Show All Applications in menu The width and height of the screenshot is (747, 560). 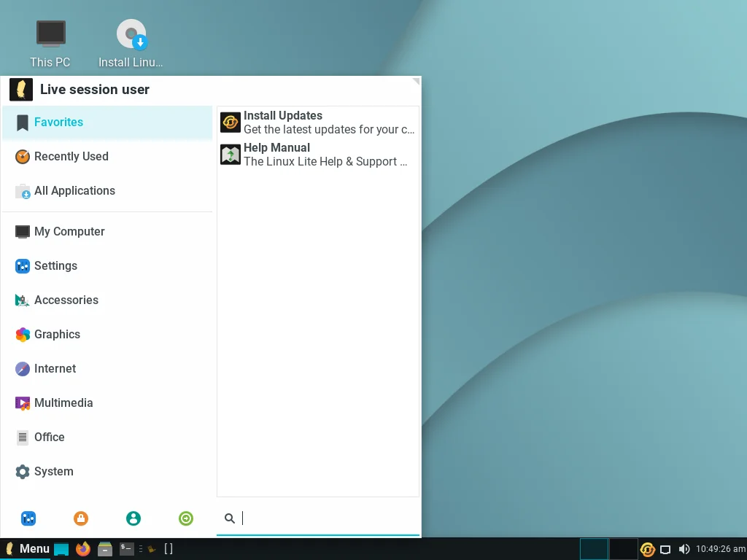(107, 191)
